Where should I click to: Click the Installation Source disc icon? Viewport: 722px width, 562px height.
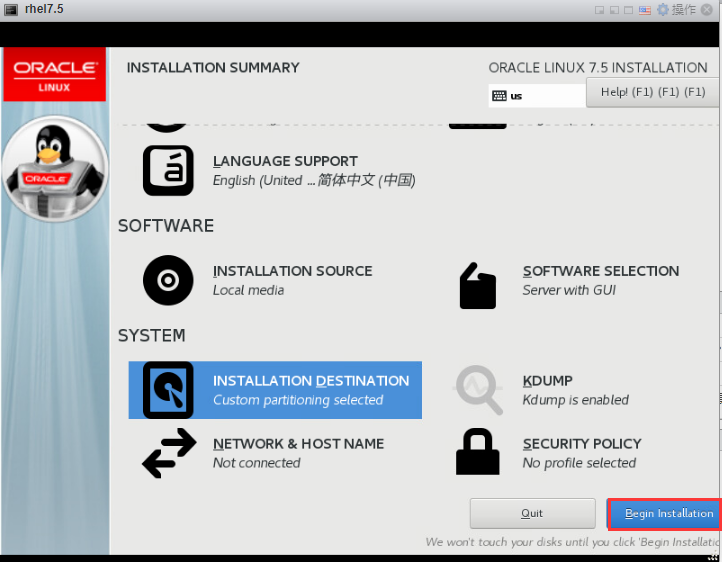point(168,280)
